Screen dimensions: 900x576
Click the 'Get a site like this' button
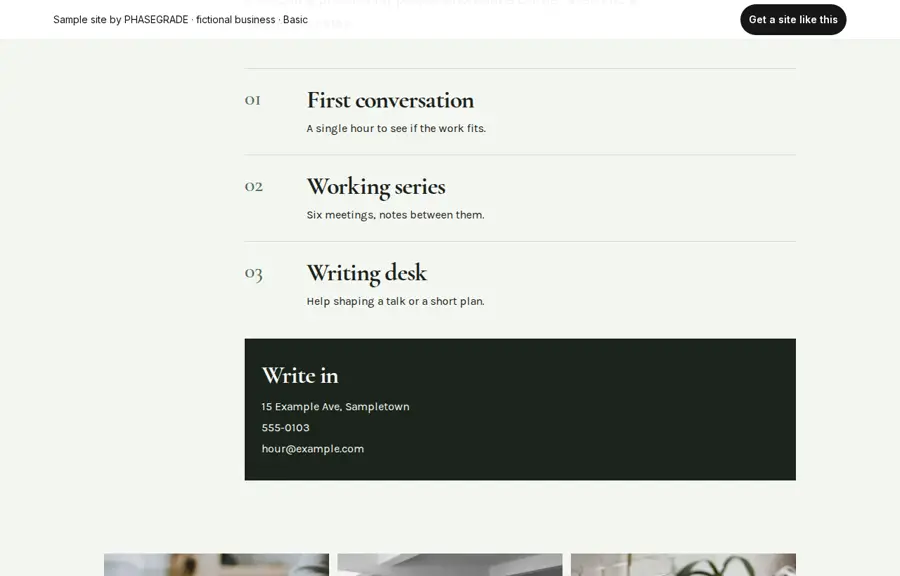click(793, 20)
